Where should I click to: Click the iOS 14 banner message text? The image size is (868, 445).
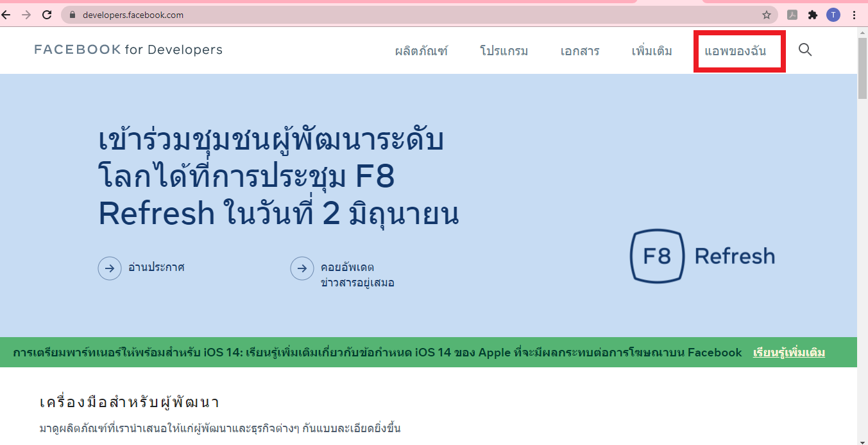(377, 353)
